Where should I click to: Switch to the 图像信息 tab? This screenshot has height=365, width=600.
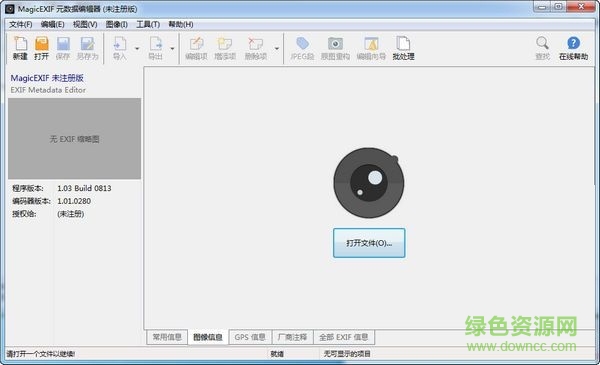coord(208,337)
